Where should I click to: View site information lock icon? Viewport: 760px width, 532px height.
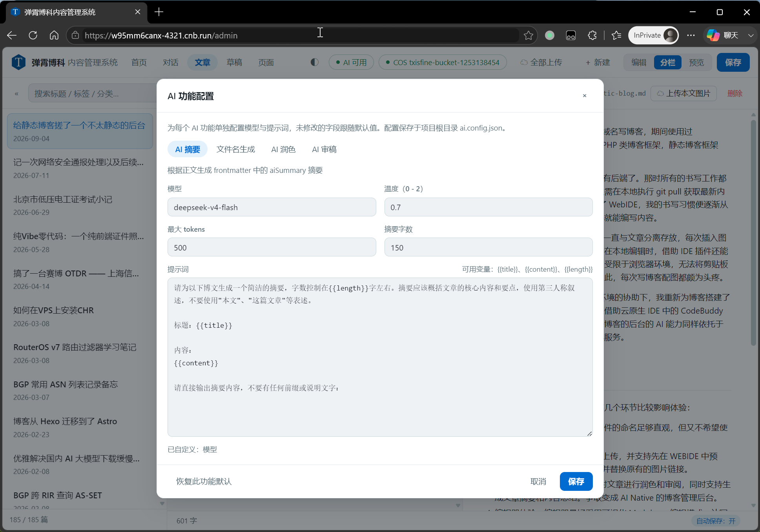click(x=75, y=35)
